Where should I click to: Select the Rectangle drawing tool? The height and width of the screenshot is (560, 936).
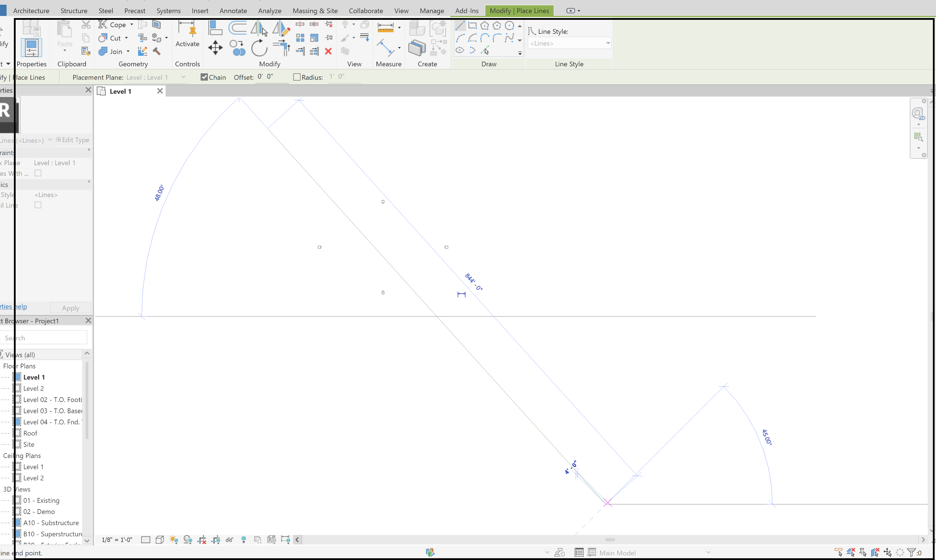coord(473,25)
